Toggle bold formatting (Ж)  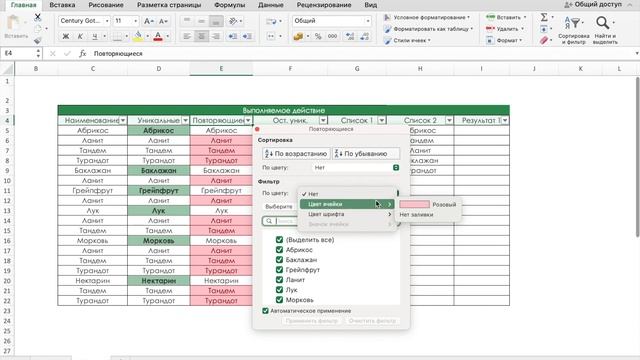click(65, 36)
